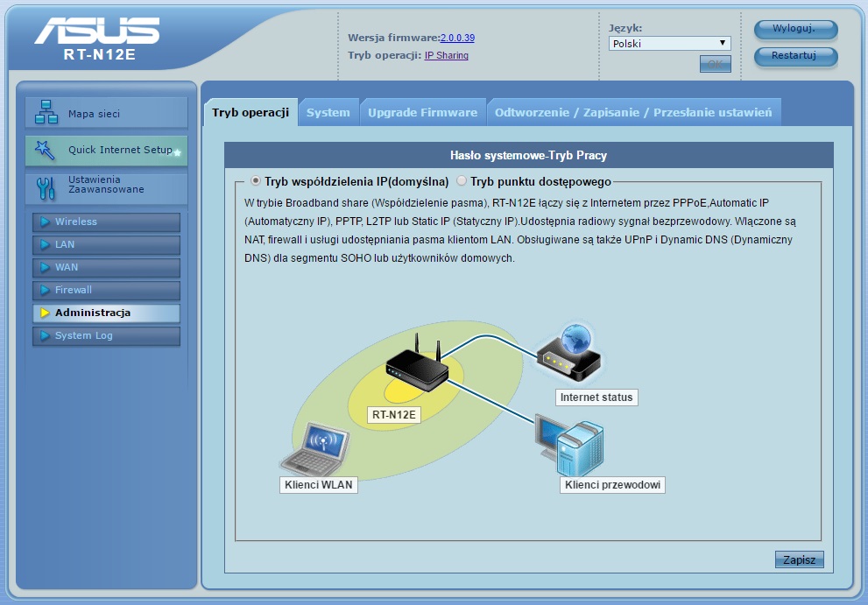
Task: Open the Język language dropdown
Action: pyautogui.click(x=669, y=44)
